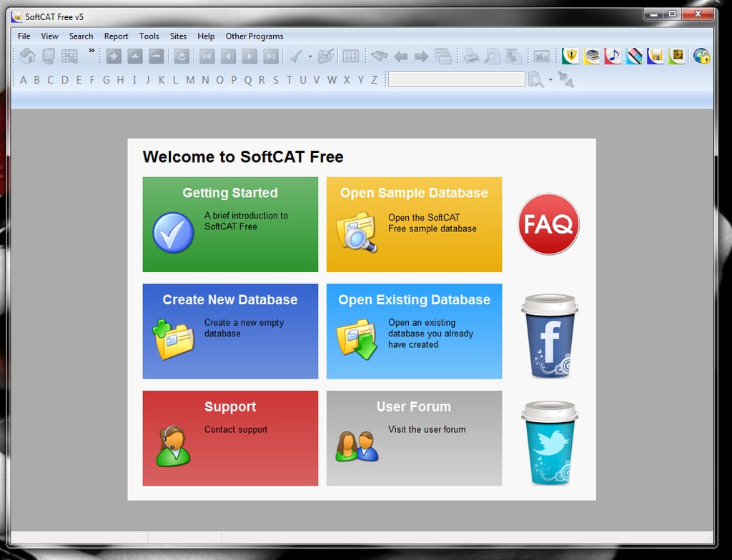
Task: Open the Sites menu
Action: 178,36
